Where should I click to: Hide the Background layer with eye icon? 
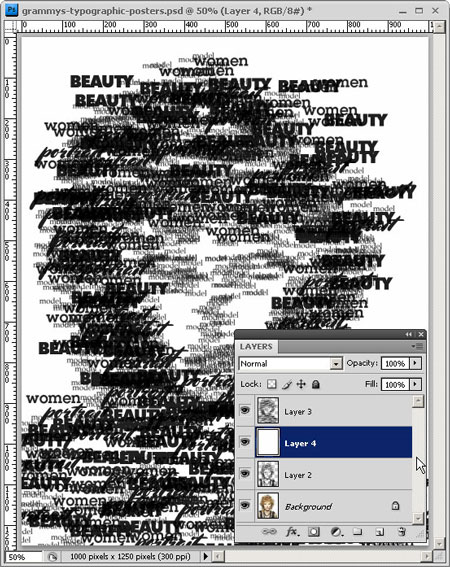pyautogui.click(x=245, y=506)
